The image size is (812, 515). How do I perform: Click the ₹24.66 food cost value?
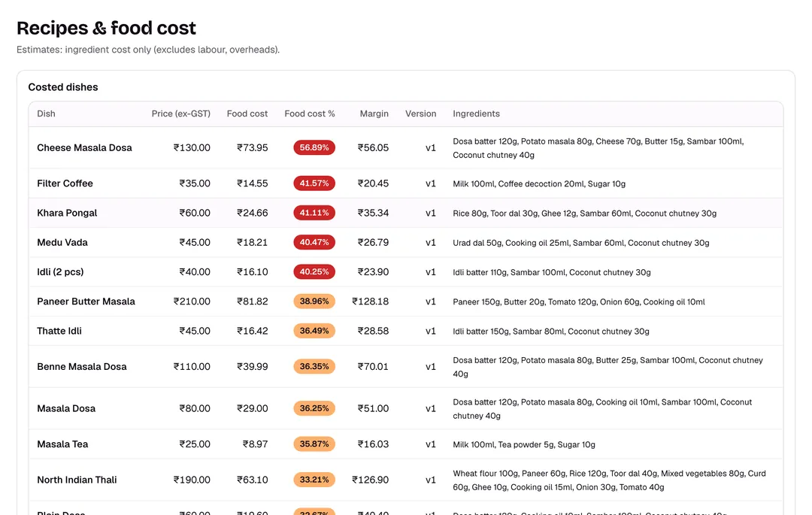click(252, 214)
